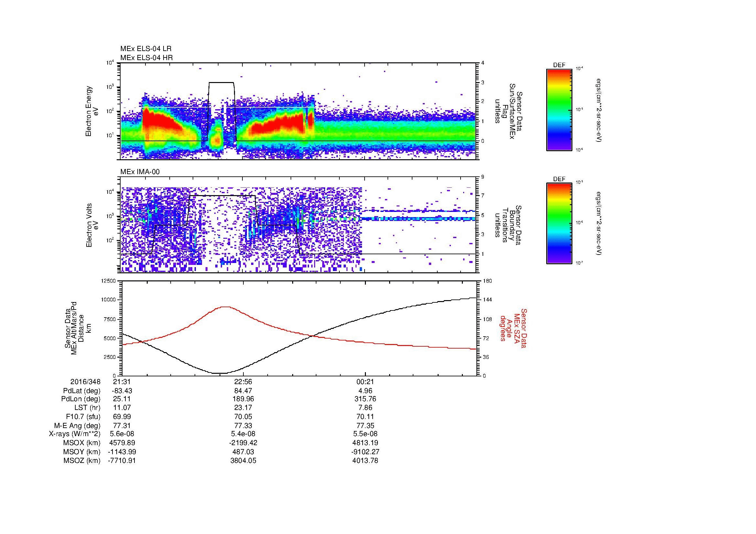Click the MSOX value '4579.89'
756x534 pixels.
pos(122,443)
